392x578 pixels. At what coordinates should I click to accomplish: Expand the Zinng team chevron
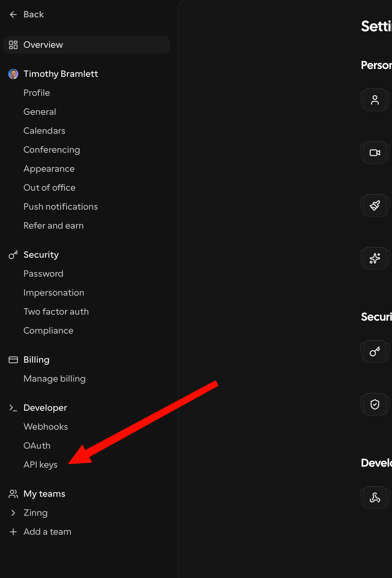pos(13,513)
